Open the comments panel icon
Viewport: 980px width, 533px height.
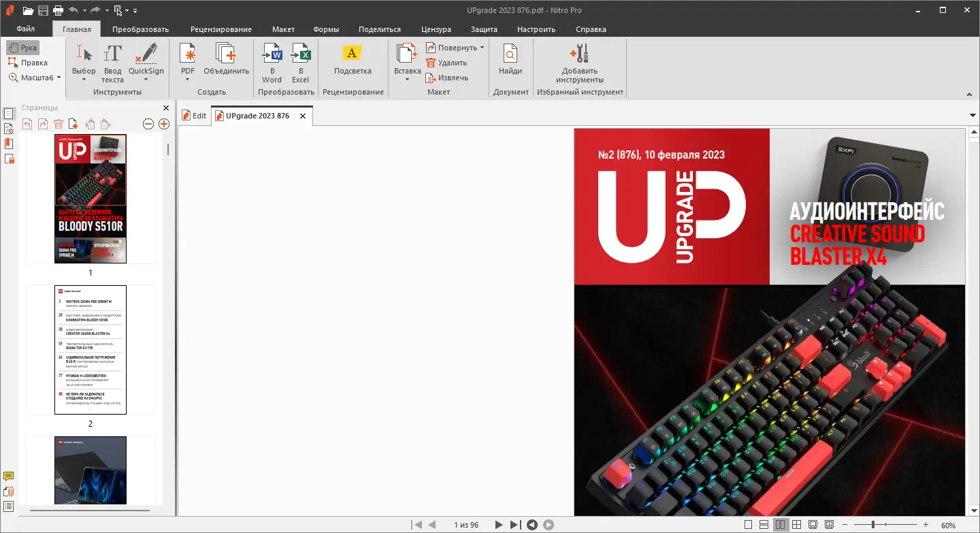9,477
